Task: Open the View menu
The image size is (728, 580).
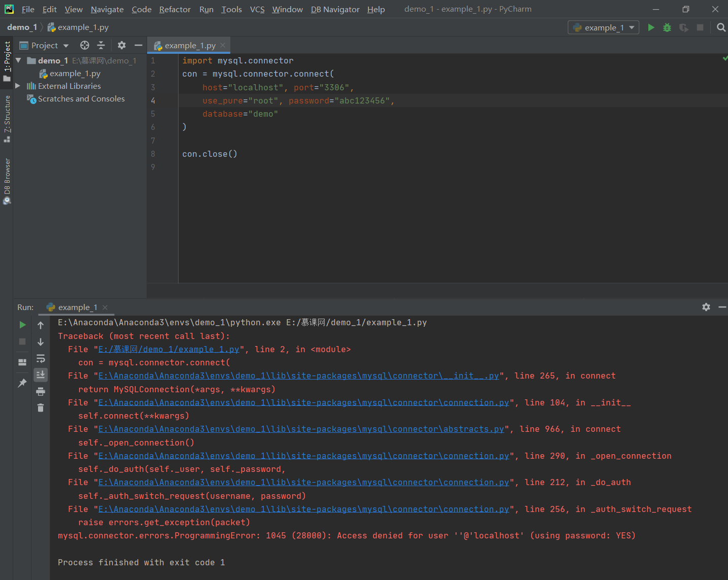Action: pos(74,9)
